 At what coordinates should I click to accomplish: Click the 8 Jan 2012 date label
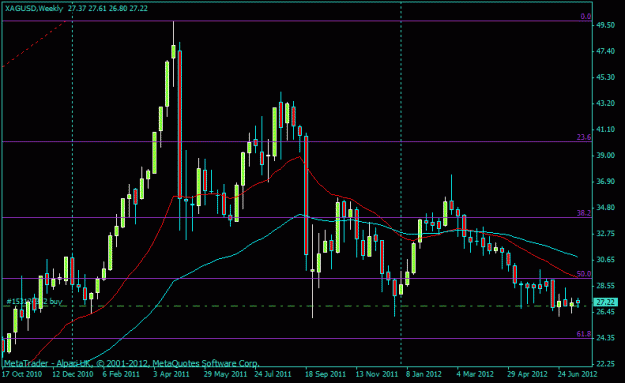pyautogui.click(x=424, y=374)
